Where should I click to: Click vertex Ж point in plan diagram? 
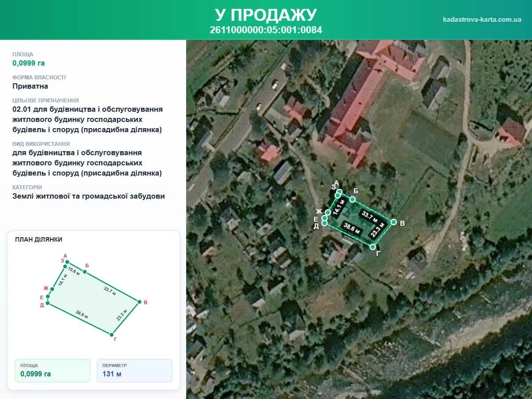pos(52,289)
